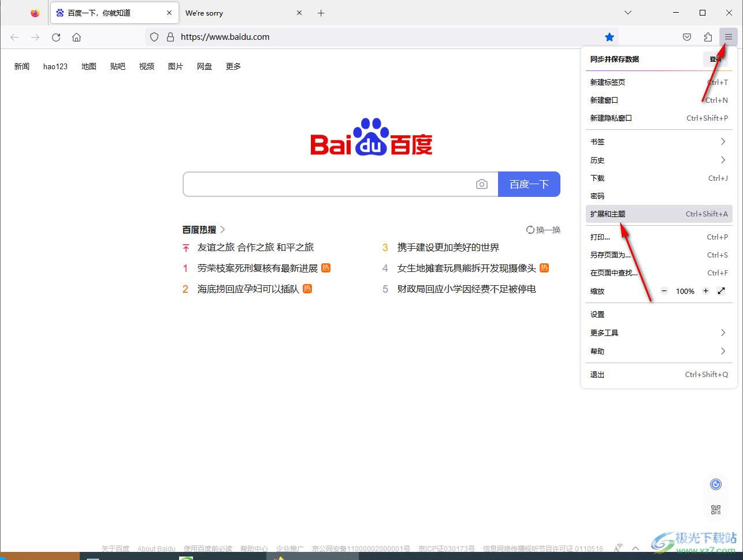Expand the 历史 submenu
The image size is (743, 560).
(x=659, y=160)
